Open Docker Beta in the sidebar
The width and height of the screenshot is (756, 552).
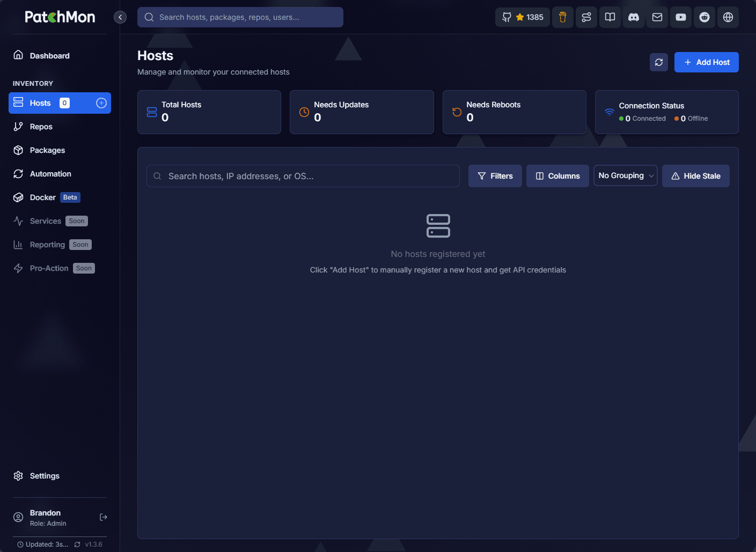pos(60,197)
